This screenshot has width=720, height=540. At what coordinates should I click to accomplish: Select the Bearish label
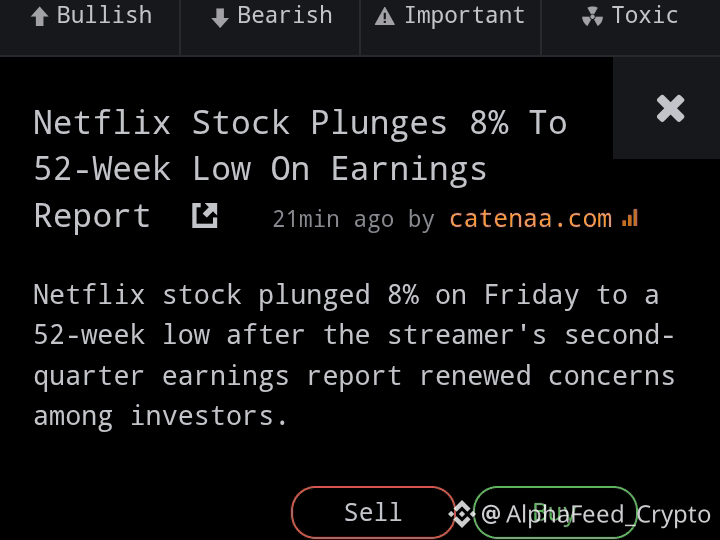[270, 28]
